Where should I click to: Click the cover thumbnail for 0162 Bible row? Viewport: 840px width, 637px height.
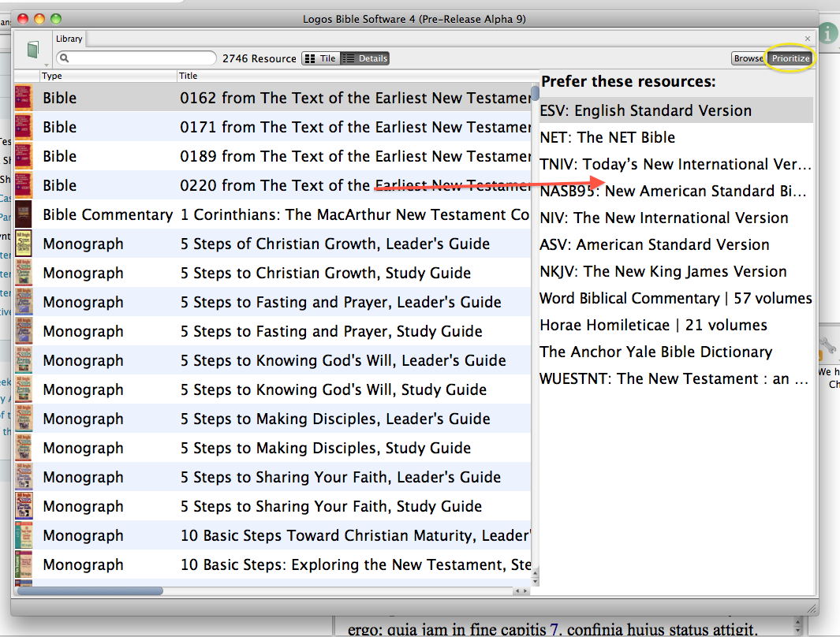24,98
